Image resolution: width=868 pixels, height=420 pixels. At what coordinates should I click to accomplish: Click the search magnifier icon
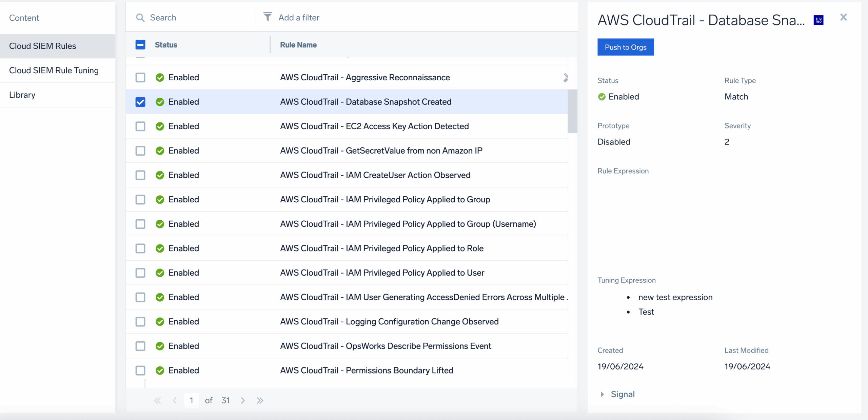(x=140, y=17)
